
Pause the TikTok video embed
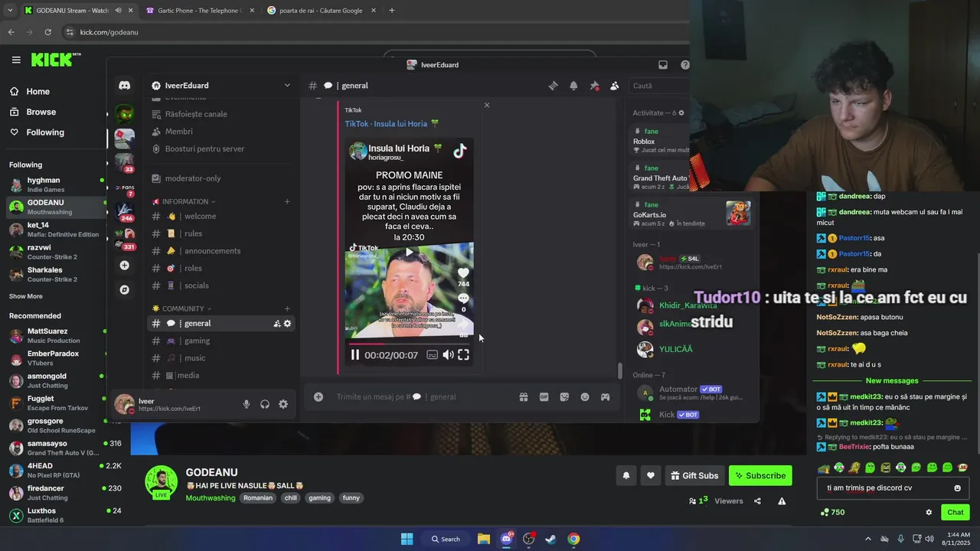pyautogui.click(x=355, y=354)
